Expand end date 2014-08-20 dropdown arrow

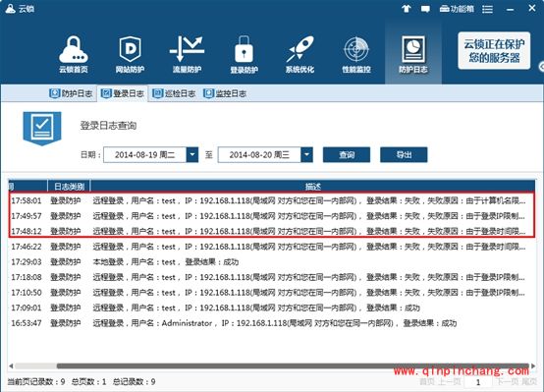(306, 154)
